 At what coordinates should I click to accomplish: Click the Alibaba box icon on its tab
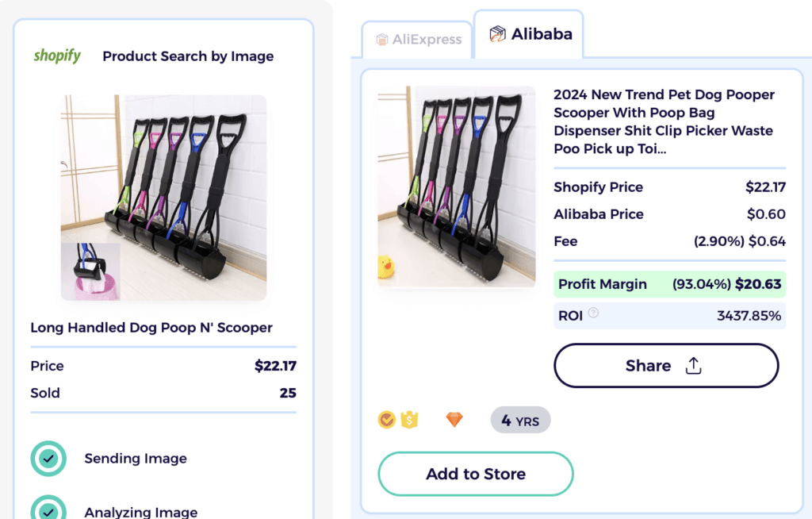498,33
